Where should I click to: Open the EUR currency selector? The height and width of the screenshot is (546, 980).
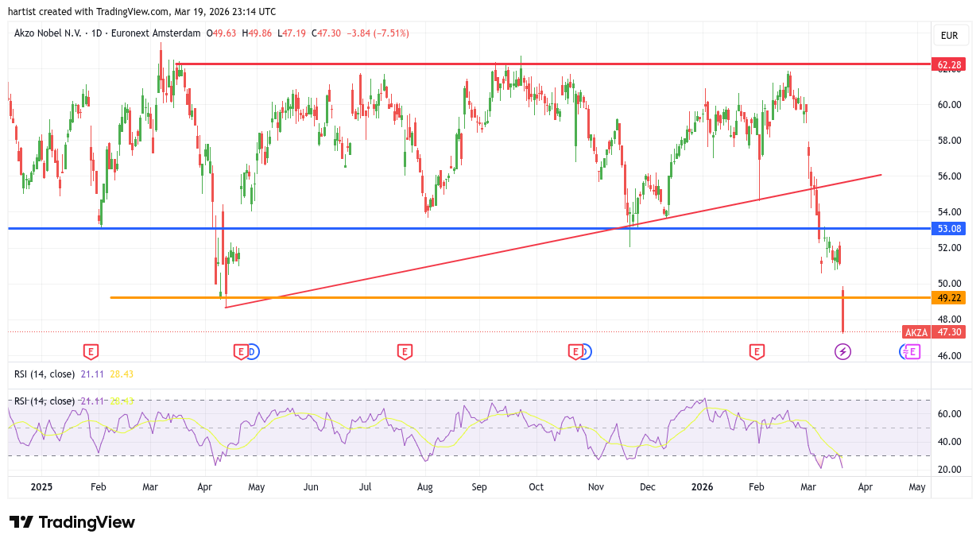[x=949, y=36]
